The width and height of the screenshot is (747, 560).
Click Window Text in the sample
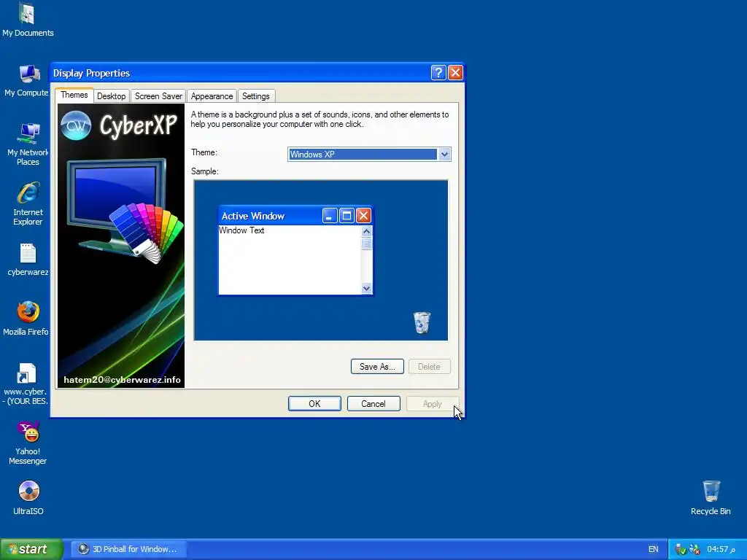pyautogui.click(x=241, y=230)
